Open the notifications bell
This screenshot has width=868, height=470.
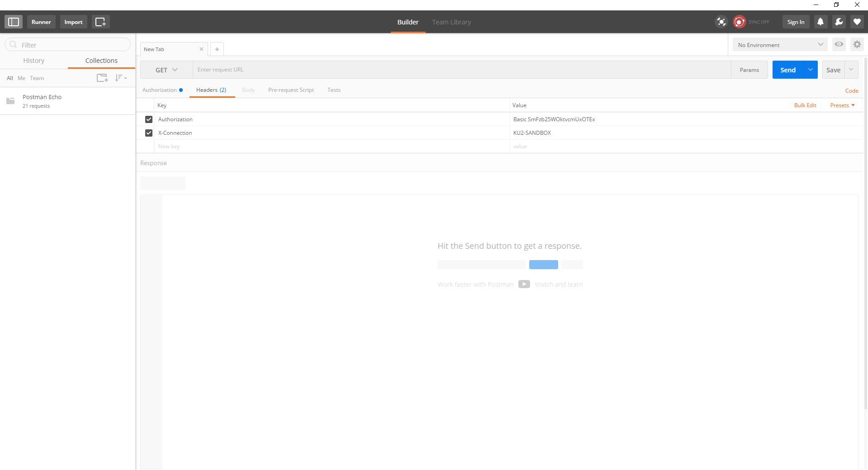click(820, 22)
